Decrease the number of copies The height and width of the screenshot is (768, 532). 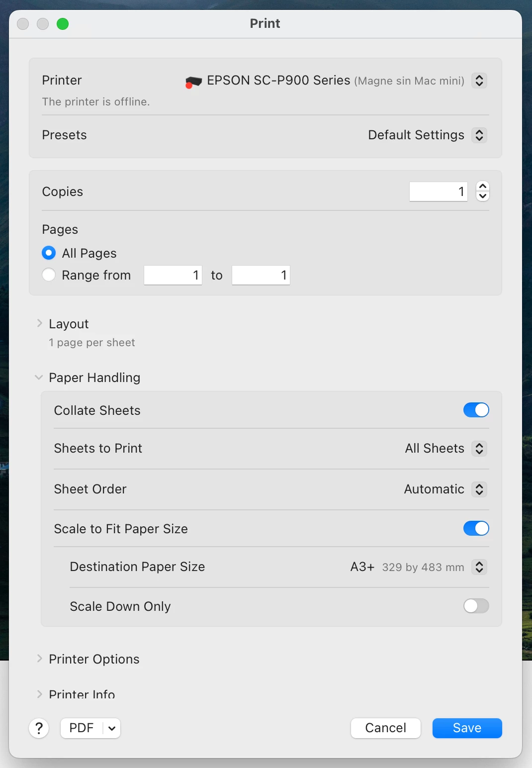483,196
